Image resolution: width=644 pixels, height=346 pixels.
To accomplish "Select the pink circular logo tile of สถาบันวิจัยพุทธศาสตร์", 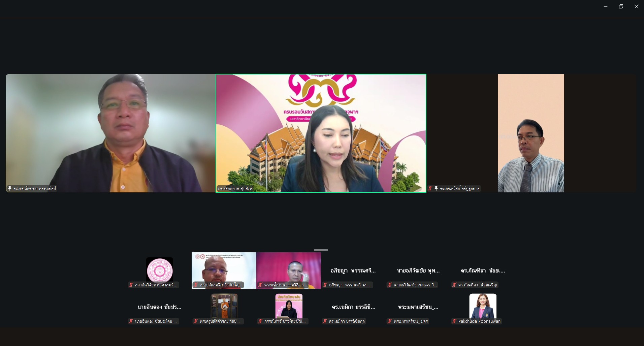I will 159,270.
